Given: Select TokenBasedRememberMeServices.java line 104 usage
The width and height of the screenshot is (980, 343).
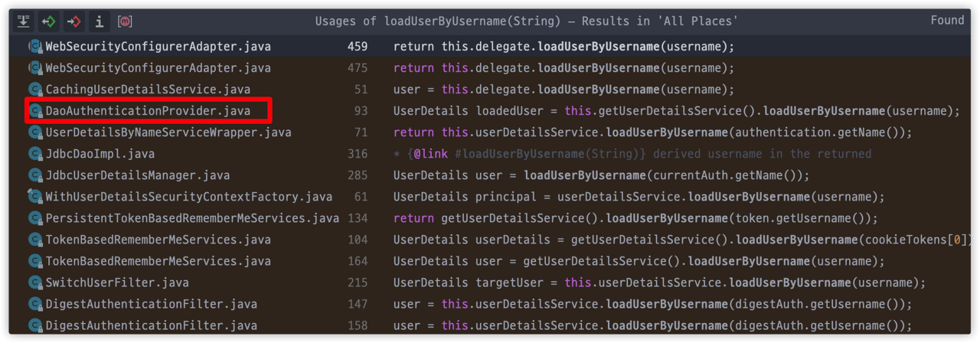Looking at the screenshot, I should pos(490,240).
